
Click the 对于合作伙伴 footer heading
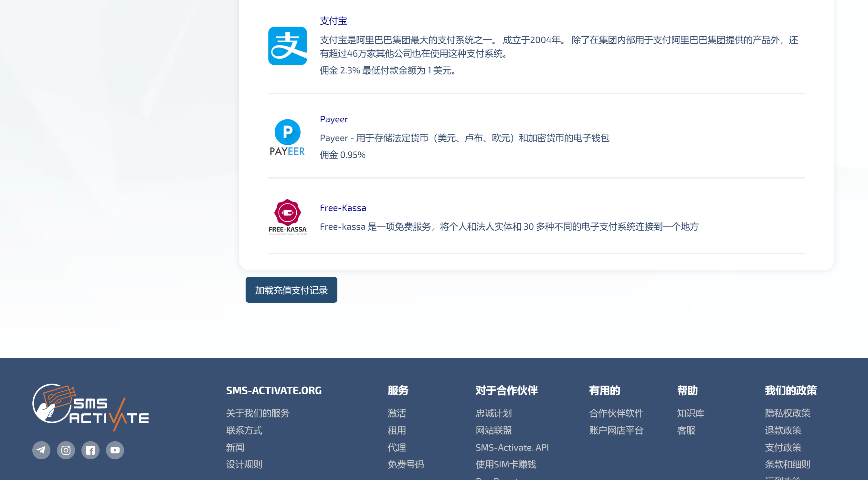tap(507, 390)
